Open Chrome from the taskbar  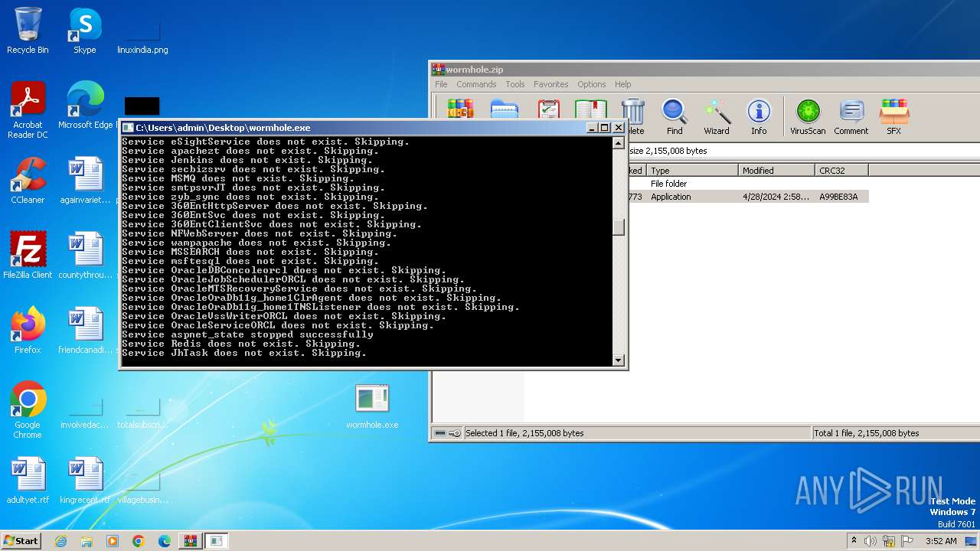[139, 541]
